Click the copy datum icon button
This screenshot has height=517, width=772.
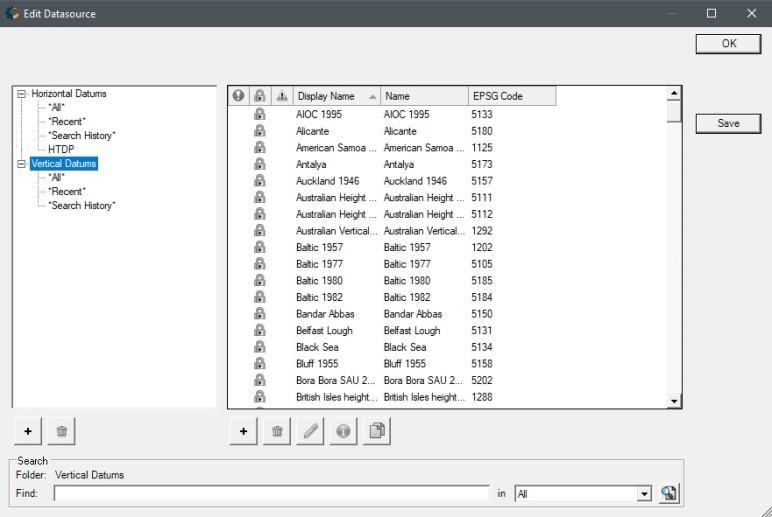[x=377, y=431]
